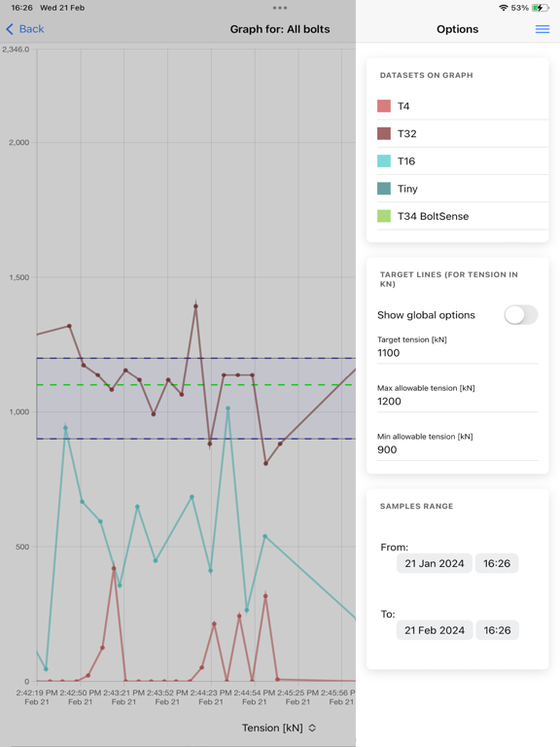The height and width of the screenshot is (747, 560).
Task: Open the To date picker 21 Feb 2024
Action: (x=435, y=630)
